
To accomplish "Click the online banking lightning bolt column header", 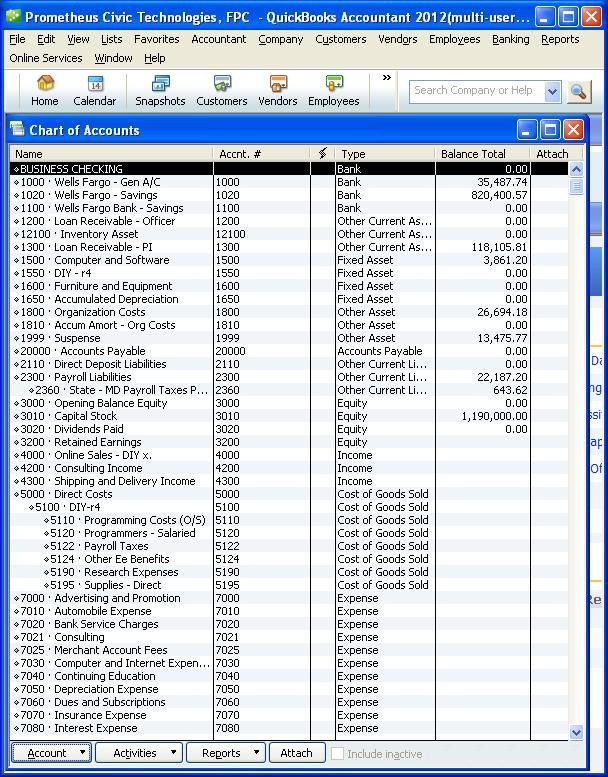I will 323,154.
